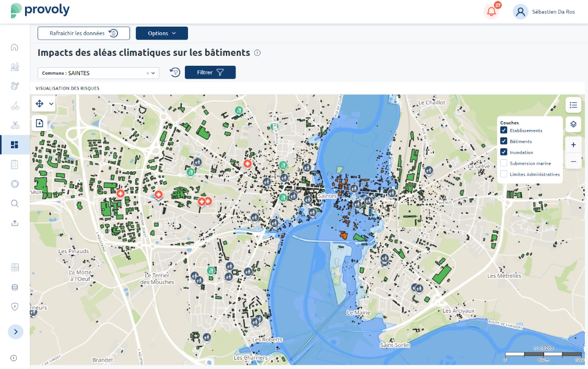Toggle the map layers panel icon

click(573, 124)
